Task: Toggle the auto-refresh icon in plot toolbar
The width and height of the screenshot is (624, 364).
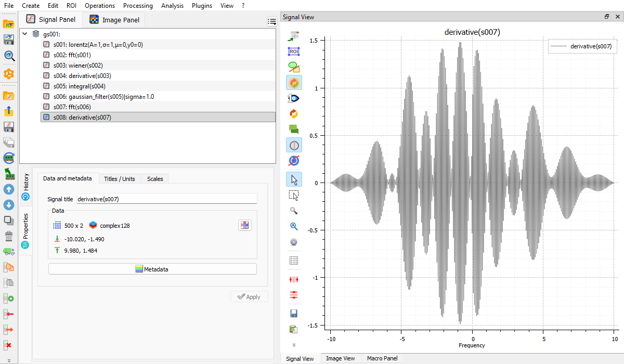Action: (294, 82)
